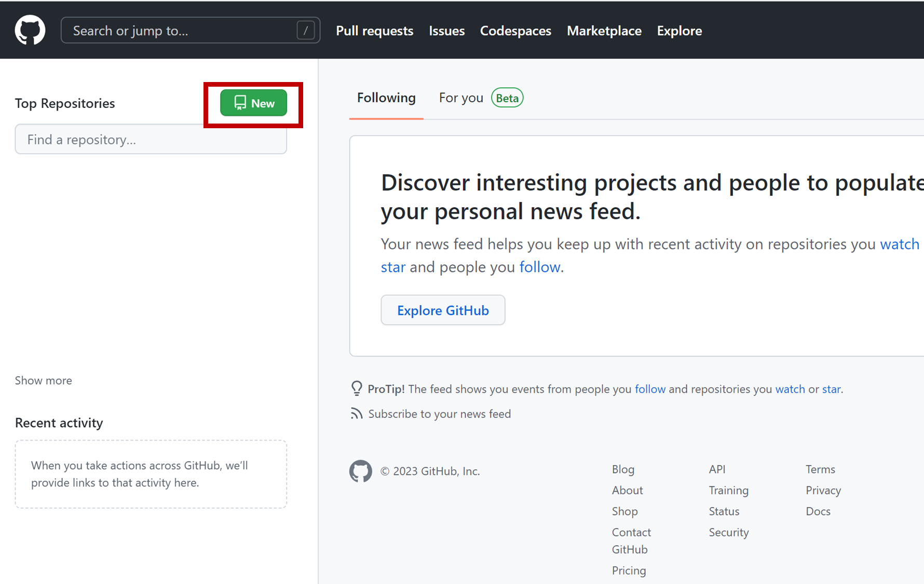This screenshot has width=924, height=584.
Task: Create a repository with the New button
Action: [254, 103]
